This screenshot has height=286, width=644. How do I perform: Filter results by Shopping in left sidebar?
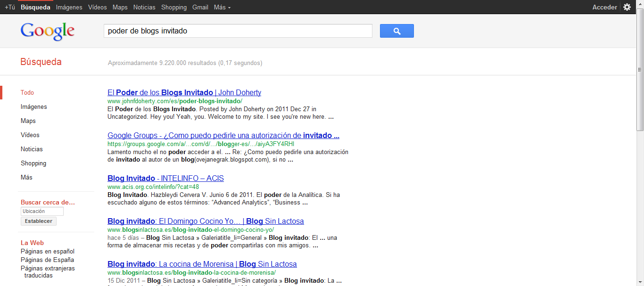click(33, 163)
